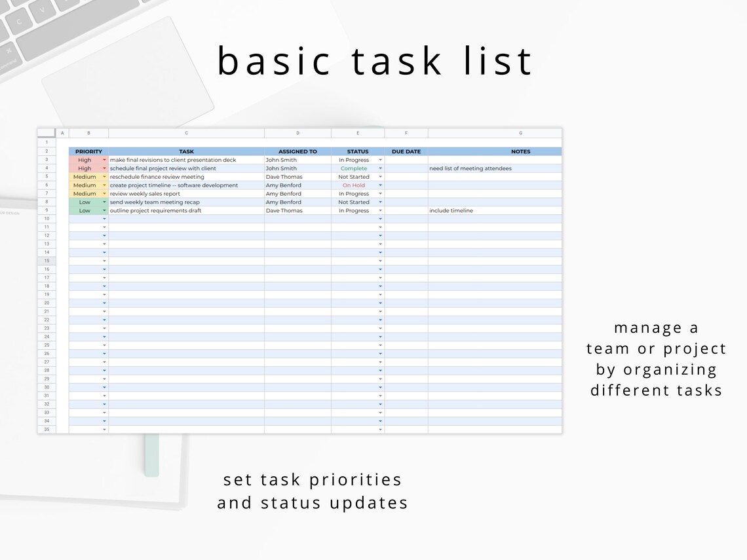Open the Status dropdown showing Complete

(379, 168)
